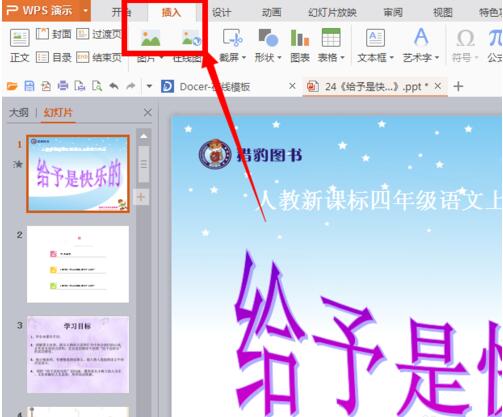Click the 表格 table icon
The width and height of the screenshot is (503, 417).
[x=331, y=37]
